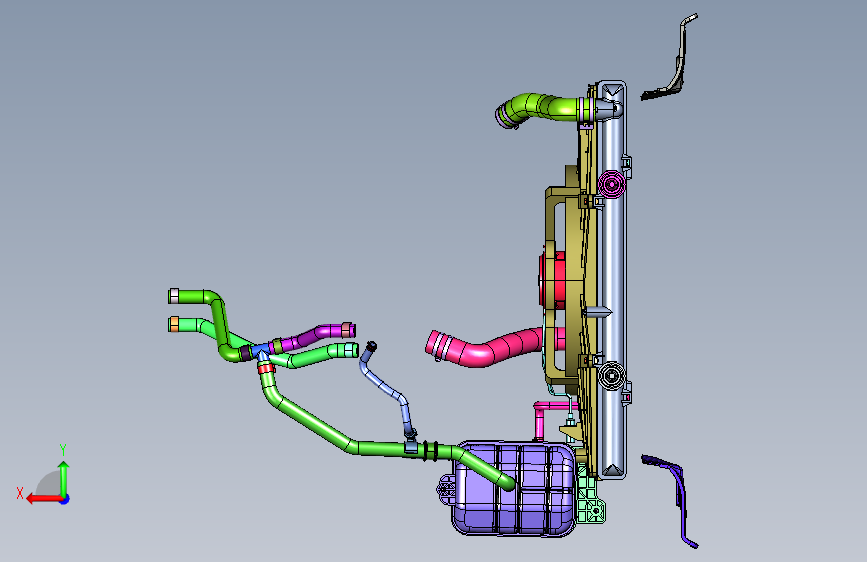Select the white circular mount on lower radiator

(x=612, y=376)
